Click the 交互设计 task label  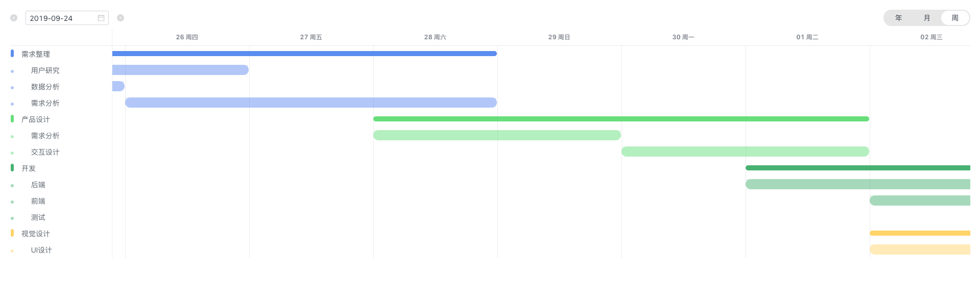click(x=45, y=152)
